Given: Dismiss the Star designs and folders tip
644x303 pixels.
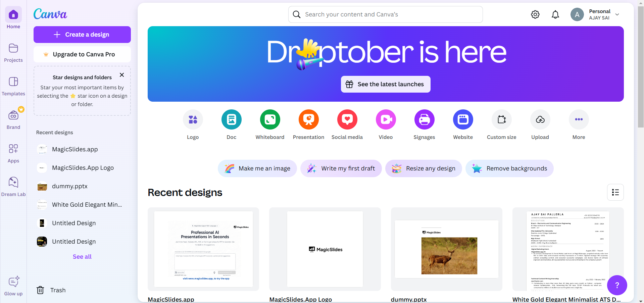Looking at the screenshot, I should pos(122,75).
